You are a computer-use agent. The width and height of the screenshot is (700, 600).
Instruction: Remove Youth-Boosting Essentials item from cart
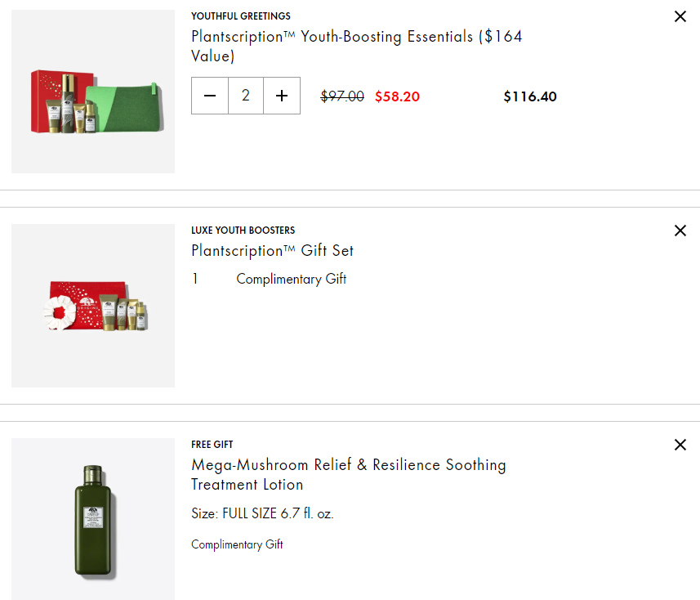[680, 16]
